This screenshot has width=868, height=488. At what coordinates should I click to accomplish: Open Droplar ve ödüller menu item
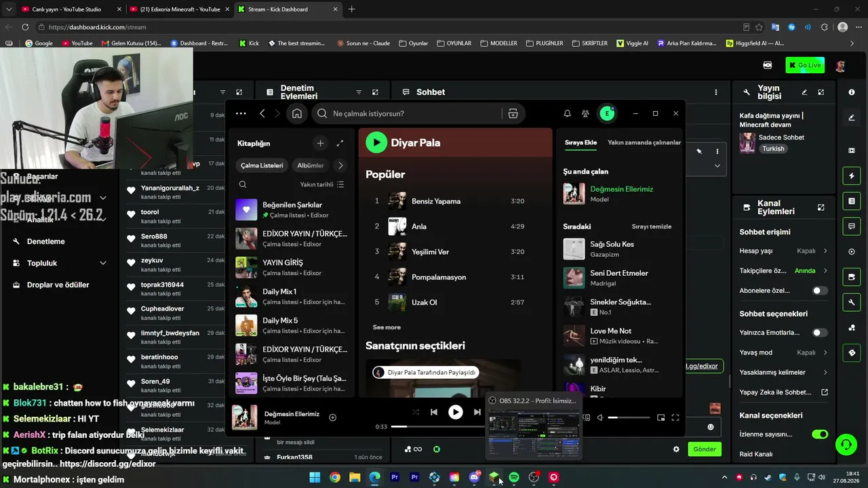pos(58,285)
